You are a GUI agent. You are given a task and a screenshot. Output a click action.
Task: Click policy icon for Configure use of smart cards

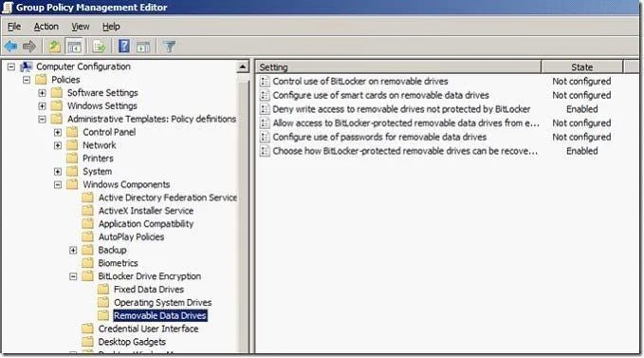coord(265,95)
